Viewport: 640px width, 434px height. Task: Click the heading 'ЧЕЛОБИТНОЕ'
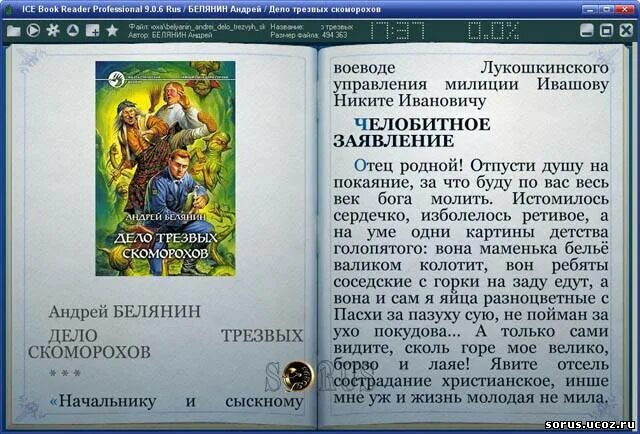(x=422, y=124)
